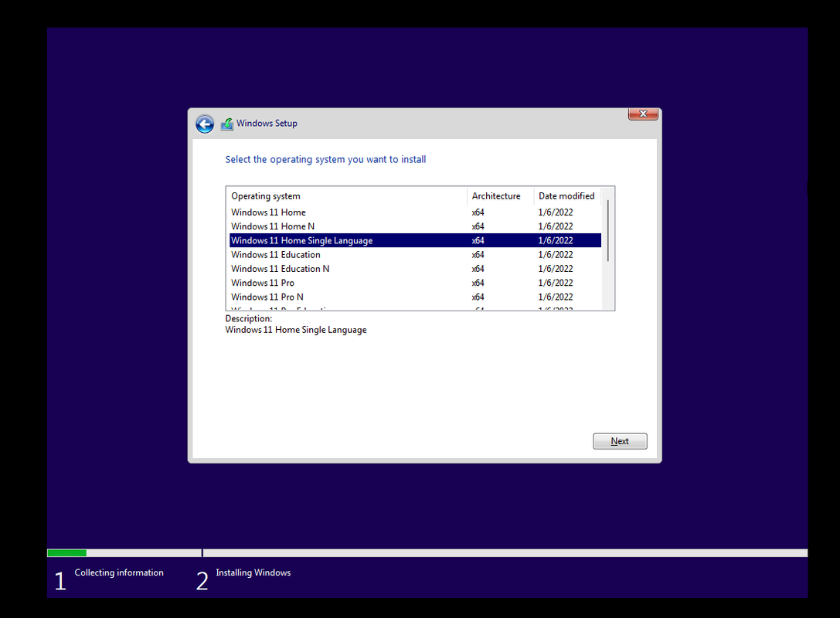Click the Description text Windows 11 Home Single Language
840x618 pixels.
[x=296, y=331]
